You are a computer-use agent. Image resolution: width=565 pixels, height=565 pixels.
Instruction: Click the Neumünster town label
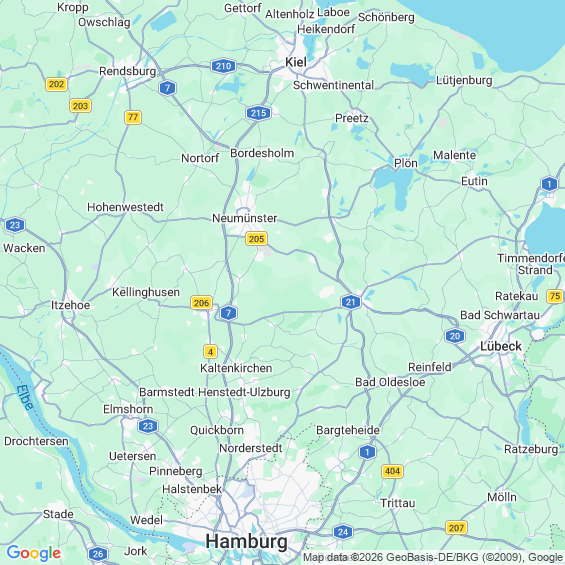[245, 218]
